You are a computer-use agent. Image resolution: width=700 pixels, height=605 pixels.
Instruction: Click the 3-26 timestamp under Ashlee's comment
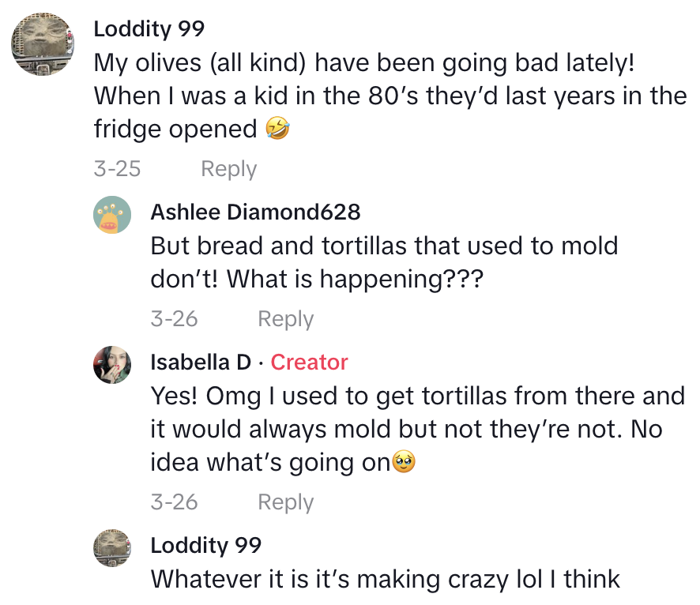click(x=174, y=319)
